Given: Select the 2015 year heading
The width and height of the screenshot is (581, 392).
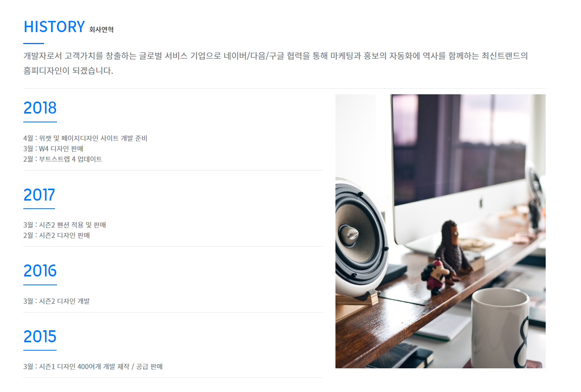Looking at the screenshot, I should (40, 337).
